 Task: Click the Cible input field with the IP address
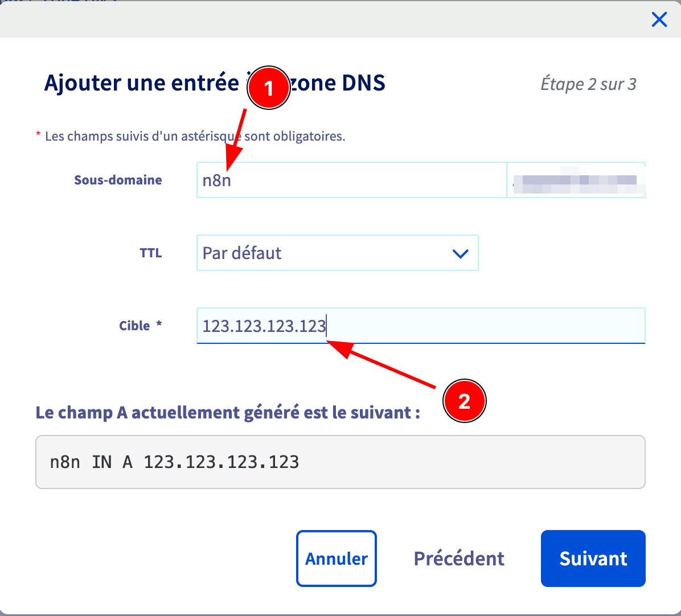[x=421, y=326]
